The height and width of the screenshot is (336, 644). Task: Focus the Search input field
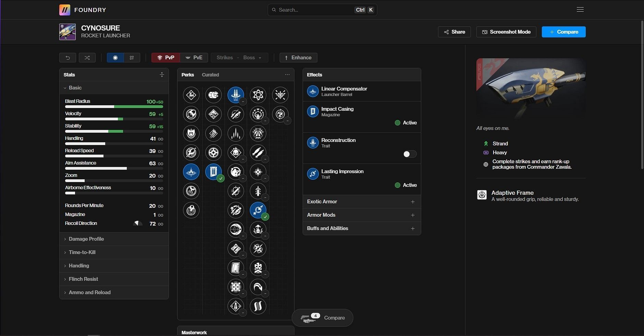point(322,10)
